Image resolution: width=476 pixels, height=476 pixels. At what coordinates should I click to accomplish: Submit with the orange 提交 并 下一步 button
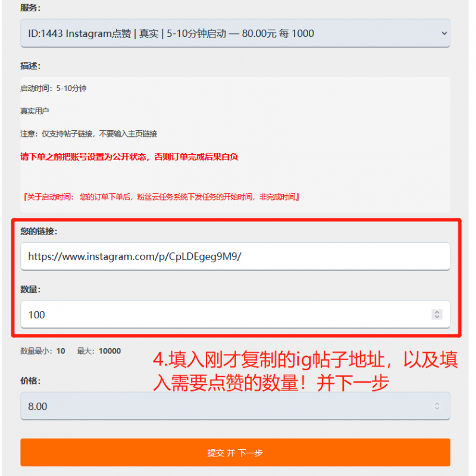pos(235,452)
